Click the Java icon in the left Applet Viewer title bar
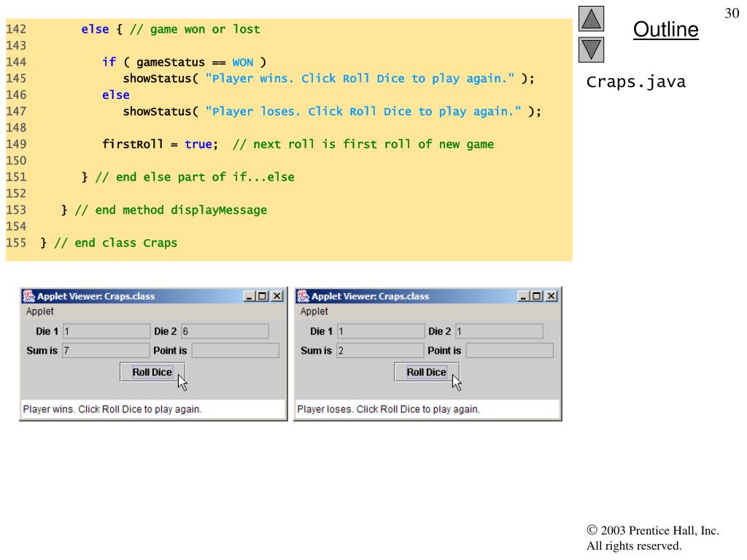This screenshot has width=747, height=560. click(28, 296)
